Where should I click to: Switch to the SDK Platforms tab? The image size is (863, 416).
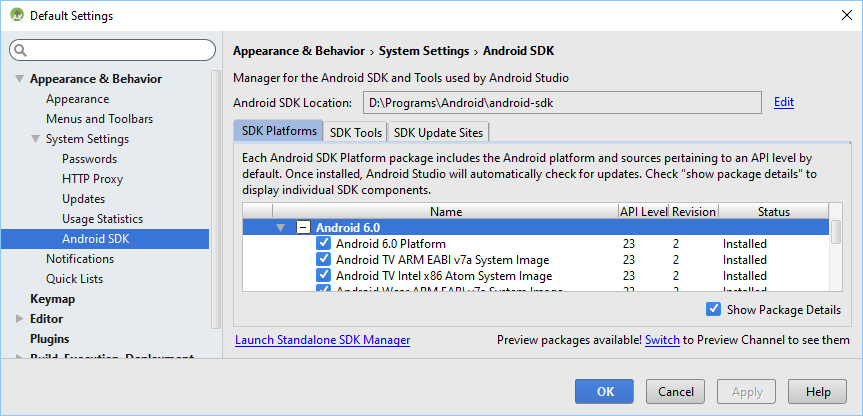coord(278,132)
